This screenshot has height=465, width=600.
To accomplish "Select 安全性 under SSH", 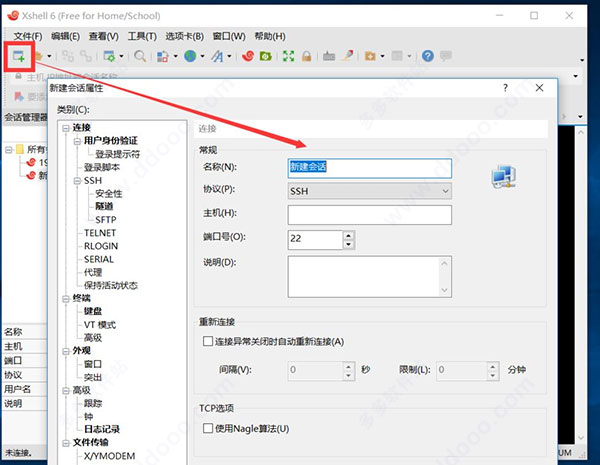I will pos(109,193).
